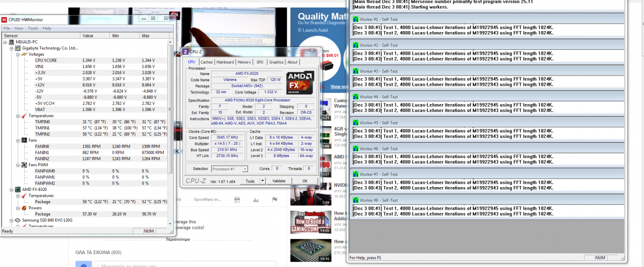The height and width of the screenshot is (267, 644).
Task: Switch to the SPD tab in CPU-Z
Action: (x=260, y=62)
